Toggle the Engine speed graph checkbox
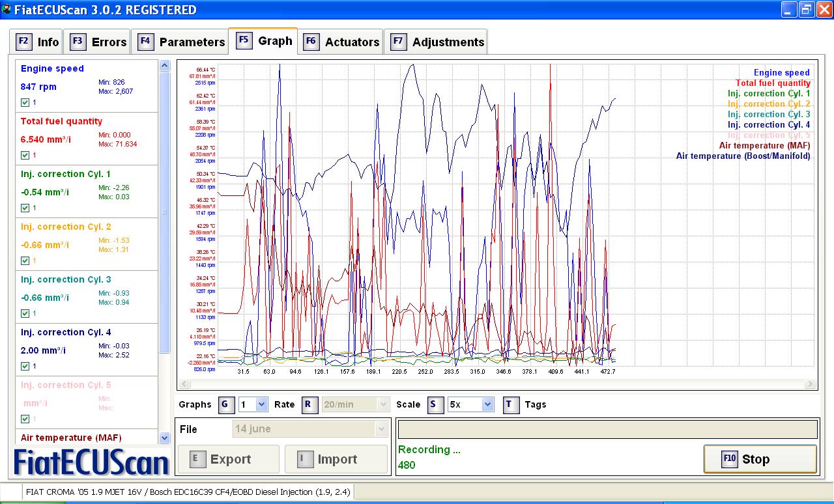 (x=25, y=102)
